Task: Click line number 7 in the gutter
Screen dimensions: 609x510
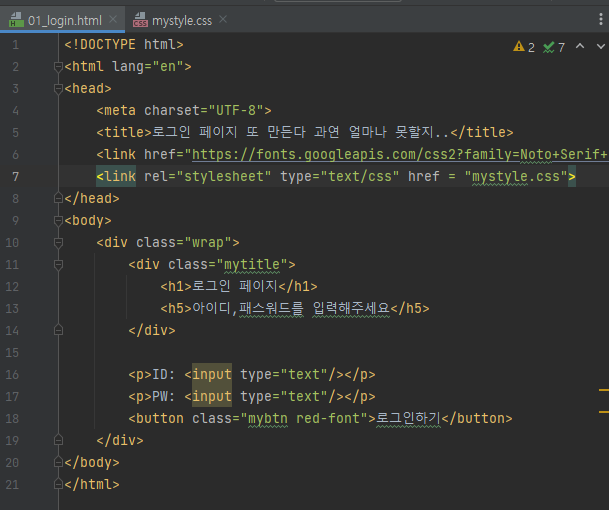Action: (14, 177)
